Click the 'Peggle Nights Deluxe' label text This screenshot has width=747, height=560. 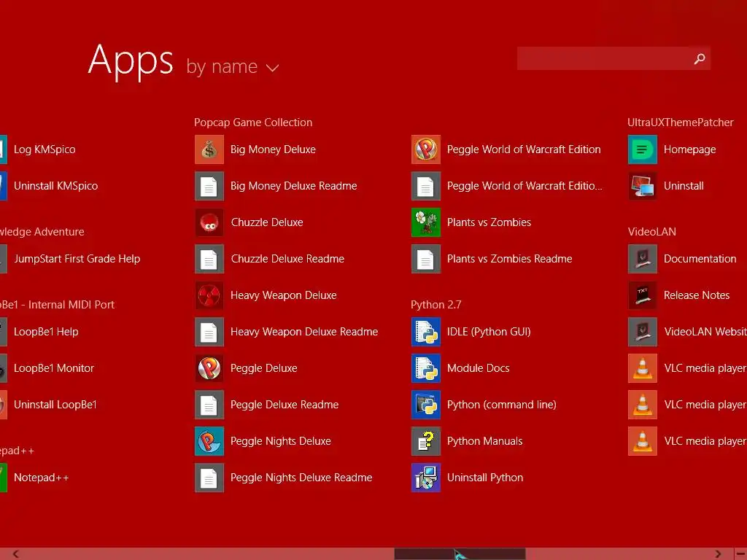[x=281, y=441]
